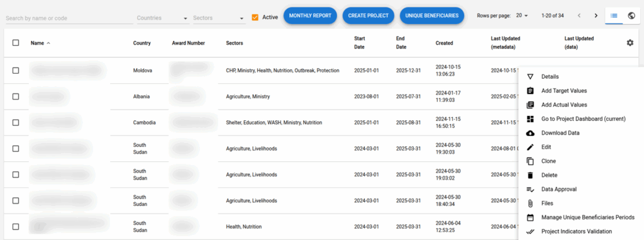Screen dimensions: 644x240
Task: Sort by Name column arrow
Action: pos(48,43)
